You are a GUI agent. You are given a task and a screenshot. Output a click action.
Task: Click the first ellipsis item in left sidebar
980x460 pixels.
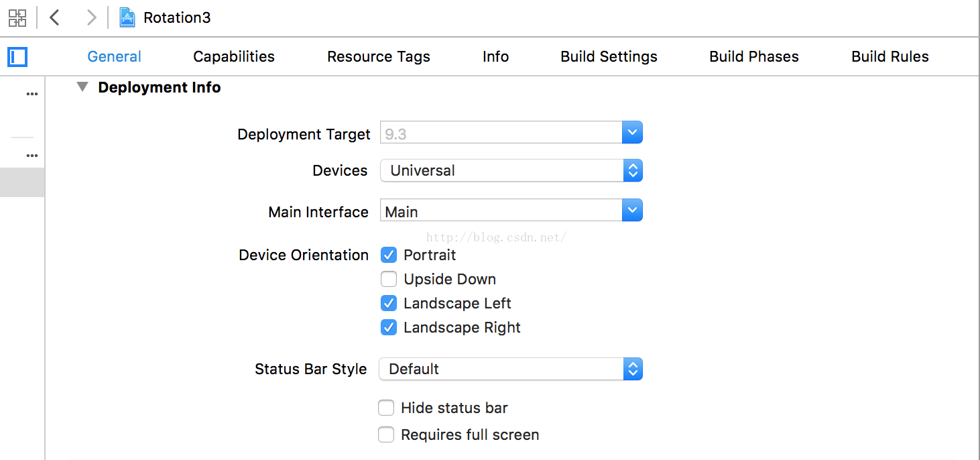click(32, 95)
